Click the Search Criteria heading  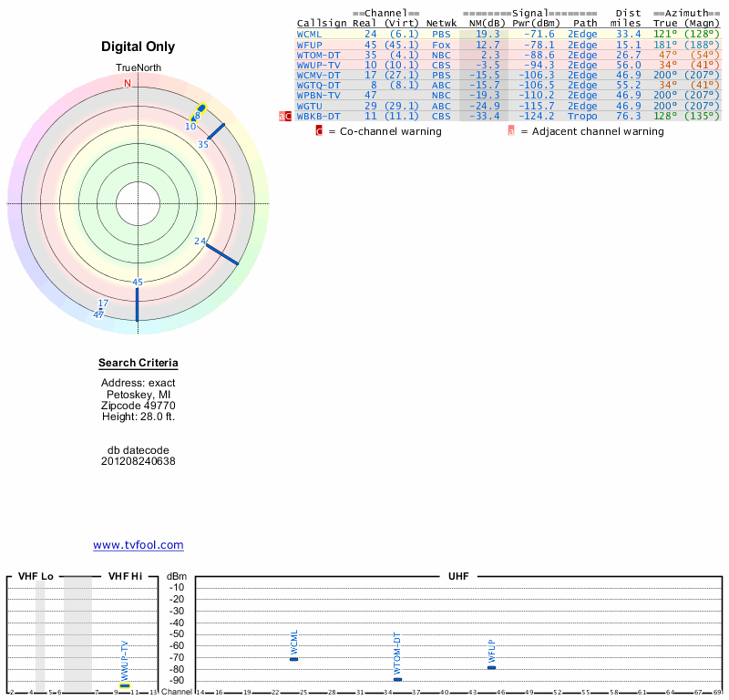tap(138, 364)
